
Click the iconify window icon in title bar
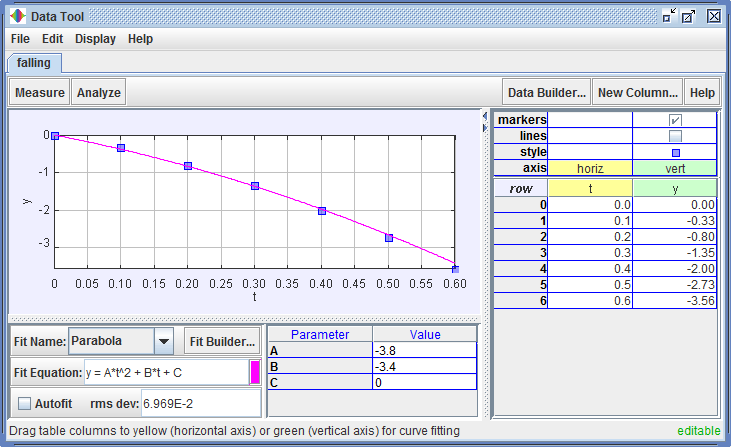coord(669,16)
